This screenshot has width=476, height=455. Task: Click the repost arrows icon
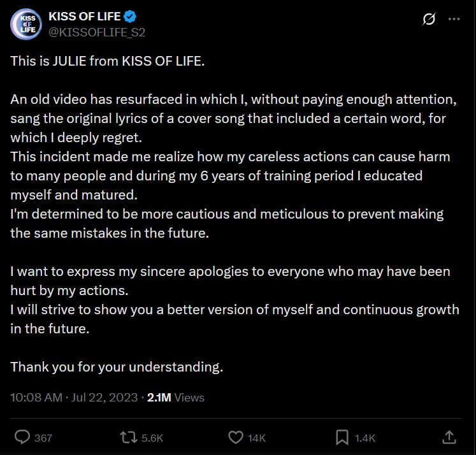click(129, 437)
